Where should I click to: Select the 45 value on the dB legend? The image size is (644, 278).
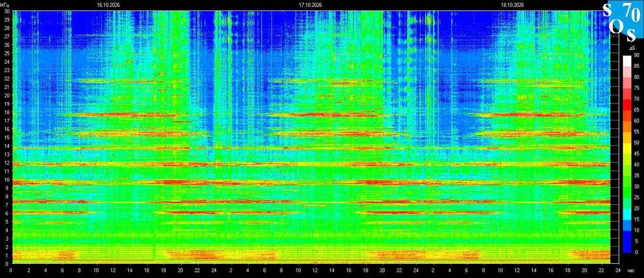[x=636, y=154]
